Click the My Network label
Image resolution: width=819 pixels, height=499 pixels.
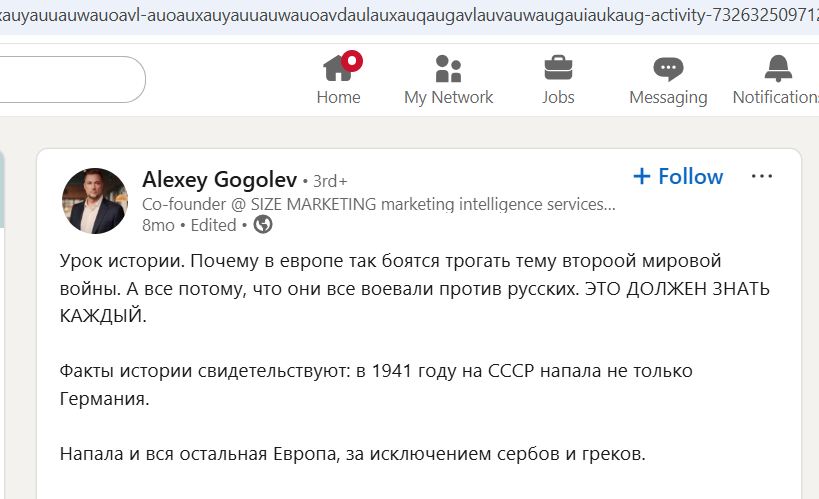tap(448, 97)
